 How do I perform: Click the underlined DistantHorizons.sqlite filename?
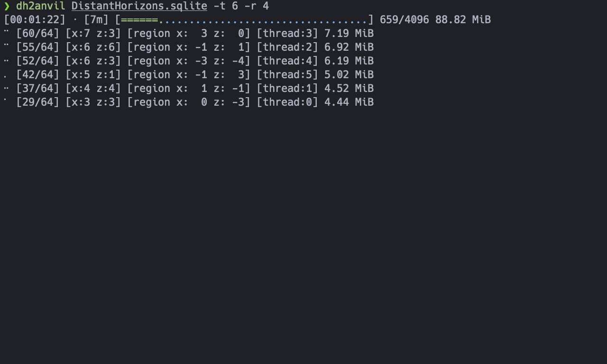click(139, 6)
